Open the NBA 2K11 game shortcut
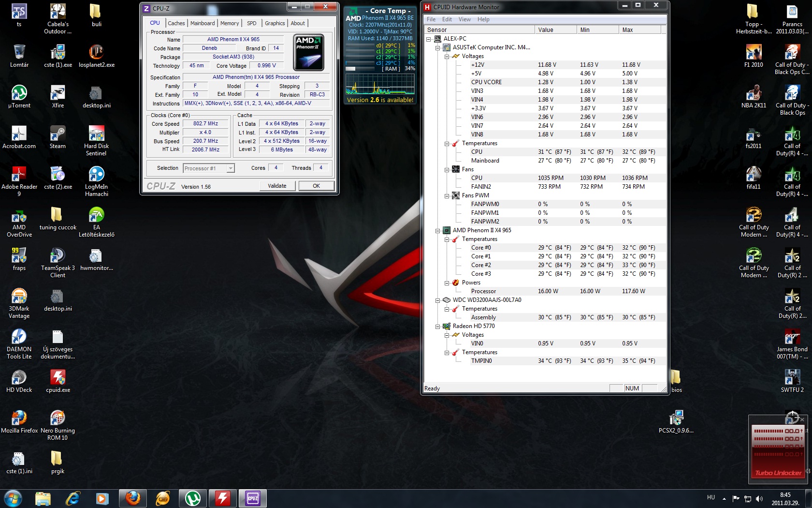812x508 pixels. (x=754, y=97)
